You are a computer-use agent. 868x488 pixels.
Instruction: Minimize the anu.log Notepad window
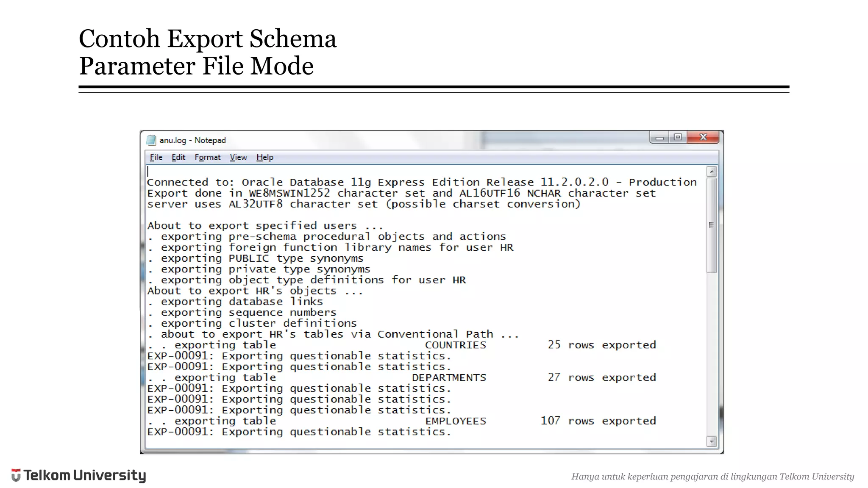coord(659,137)
